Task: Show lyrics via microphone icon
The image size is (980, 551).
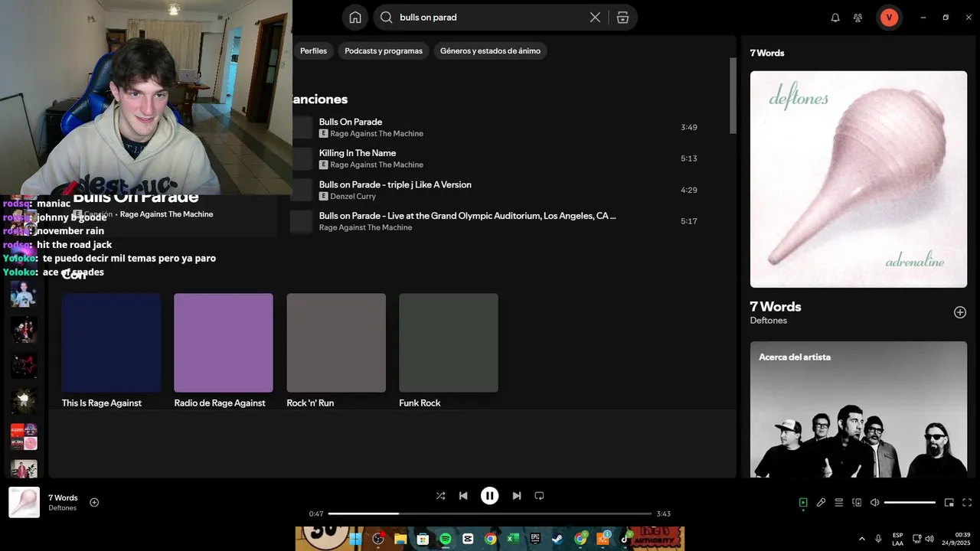Action: [821, 503]
